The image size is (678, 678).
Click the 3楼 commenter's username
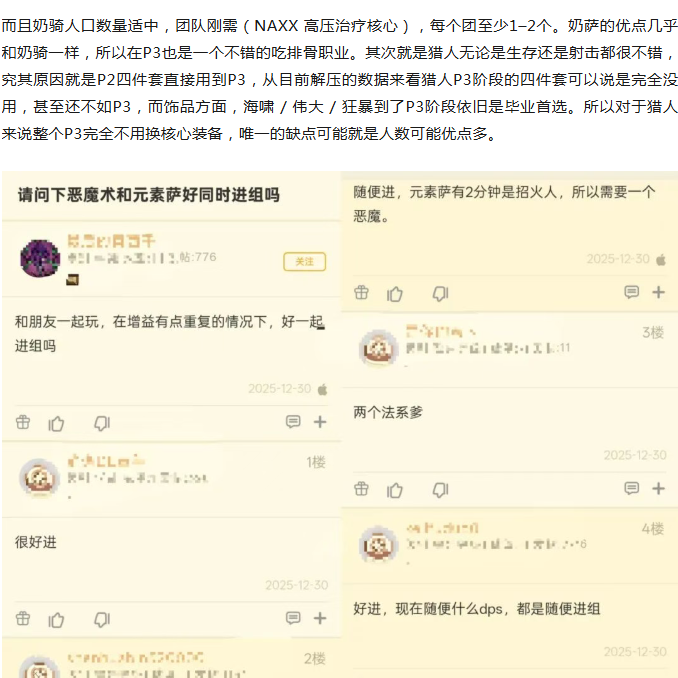[441, 332]
